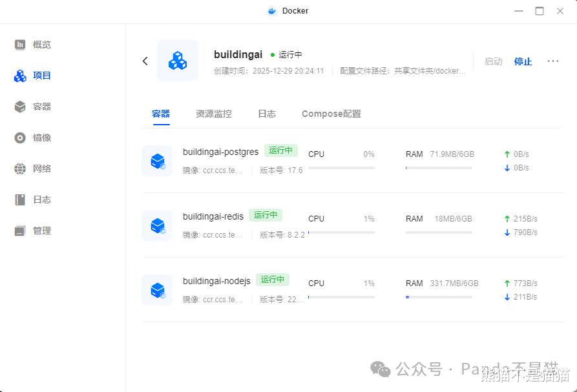
Task: Click the download arrow in the postgres row
Action: [507, 168]
